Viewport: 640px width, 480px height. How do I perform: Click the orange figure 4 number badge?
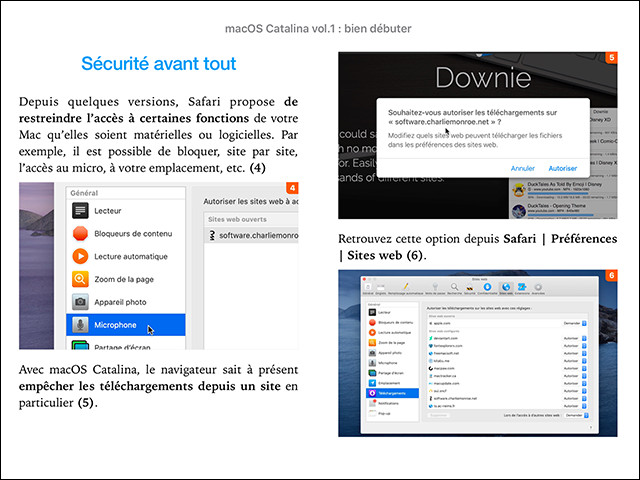coord(292,188)
